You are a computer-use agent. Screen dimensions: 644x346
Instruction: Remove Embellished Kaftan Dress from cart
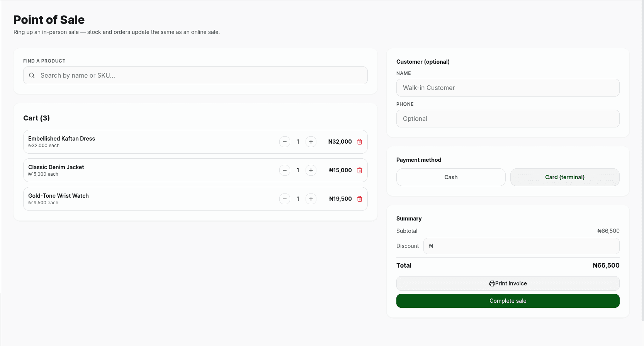coord(360,142)
